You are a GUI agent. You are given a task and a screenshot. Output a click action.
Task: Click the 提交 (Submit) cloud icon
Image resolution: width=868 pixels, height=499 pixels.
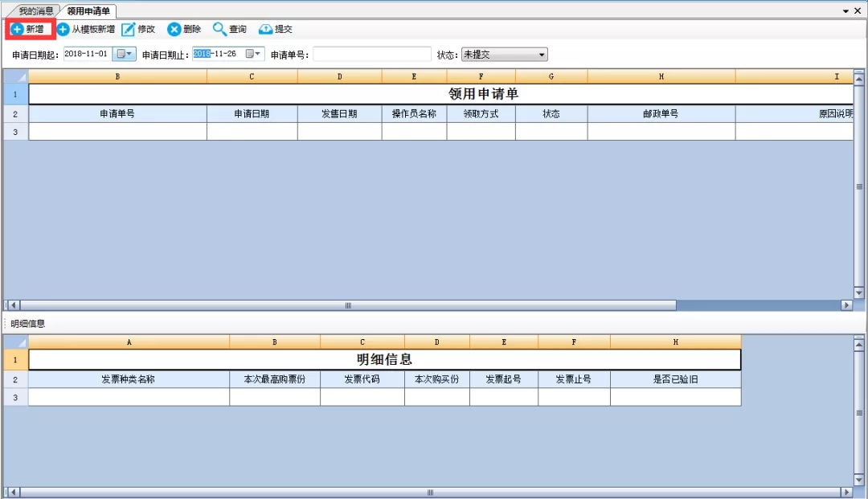(265, 30)
